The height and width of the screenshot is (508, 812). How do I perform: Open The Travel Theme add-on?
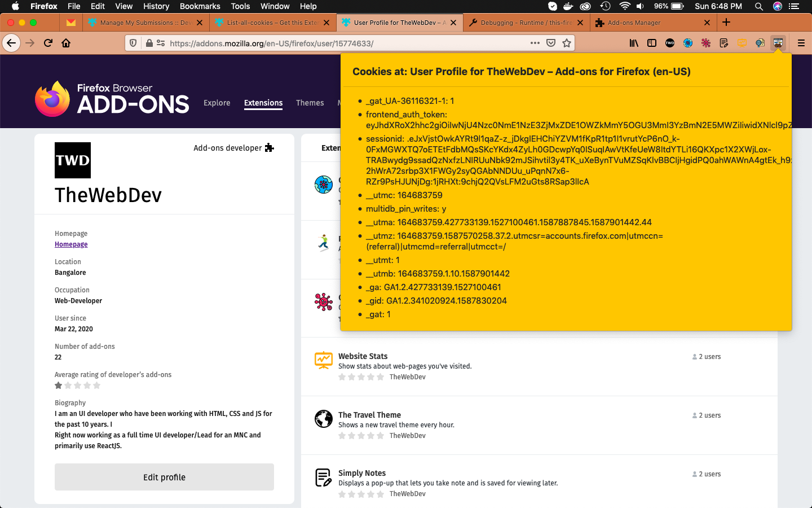[369, 415]
